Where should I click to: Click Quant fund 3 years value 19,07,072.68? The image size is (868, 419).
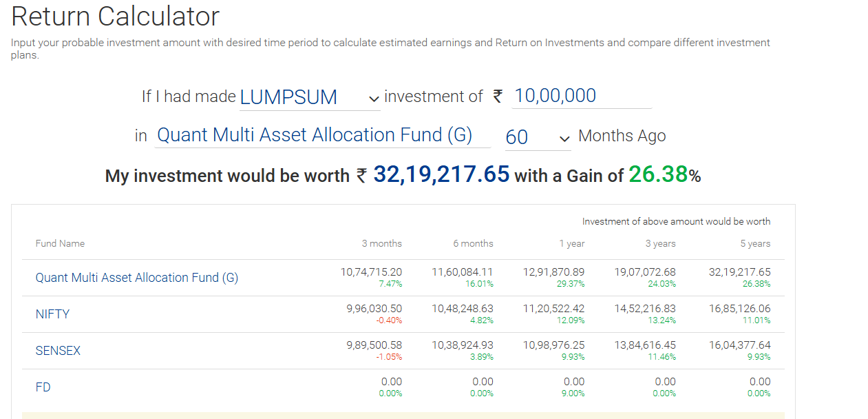coord(645,272)
